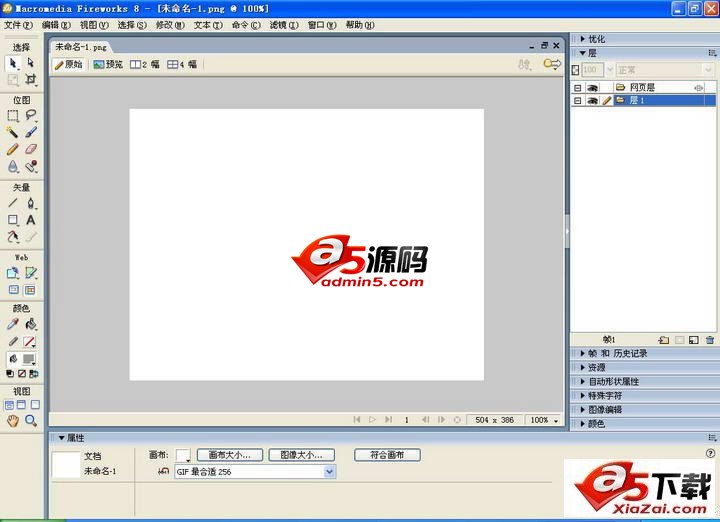
Task: Select the Text tool
Action: click(x=31, y=220)
